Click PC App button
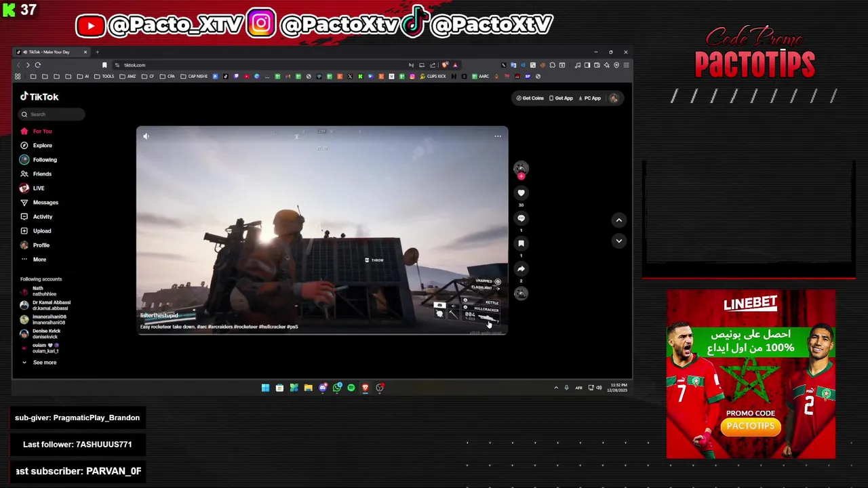The image size is (868, 488). click(x=590, y=98)
